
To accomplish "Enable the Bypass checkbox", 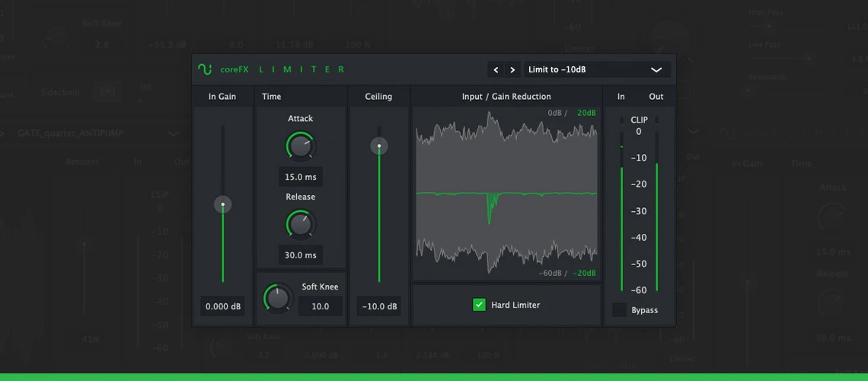I will click(620, 310).
